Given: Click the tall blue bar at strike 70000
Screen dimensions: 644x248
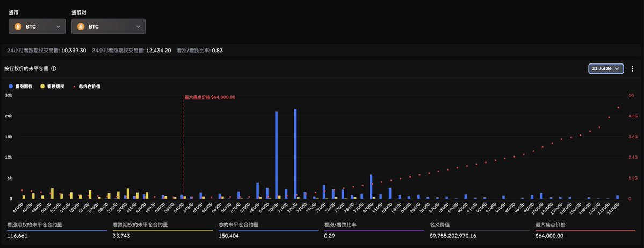Looking at the screenshot, I should pyautogui.click(x=277, y=155).
